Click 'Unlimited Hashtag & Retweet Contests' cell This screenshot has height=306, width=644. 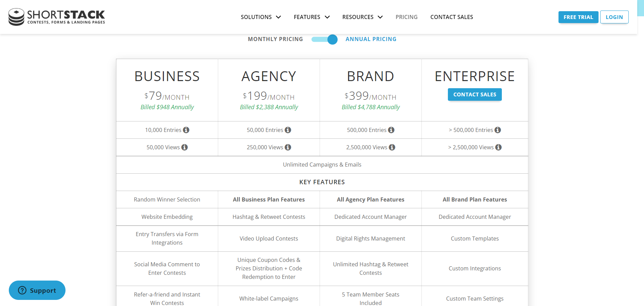click(371, 268)
